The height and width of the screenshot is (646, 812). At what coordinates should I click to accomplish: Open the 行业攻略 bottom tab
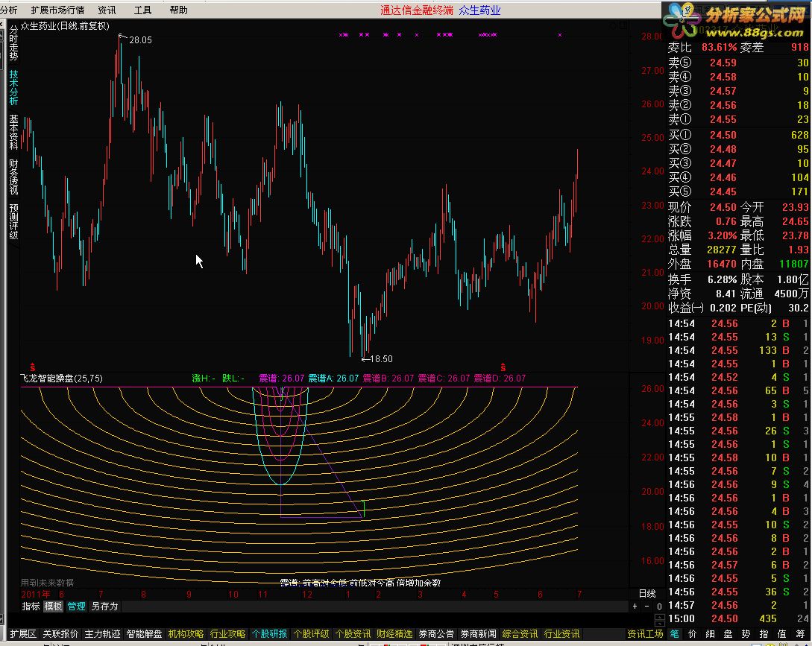(227, 634)
